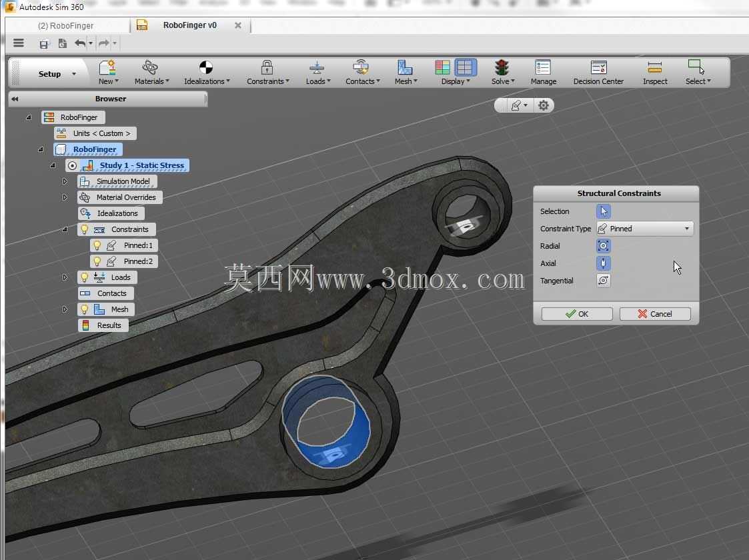
Task: Click the Display color legend icon
Action: [x=442, y=67]
